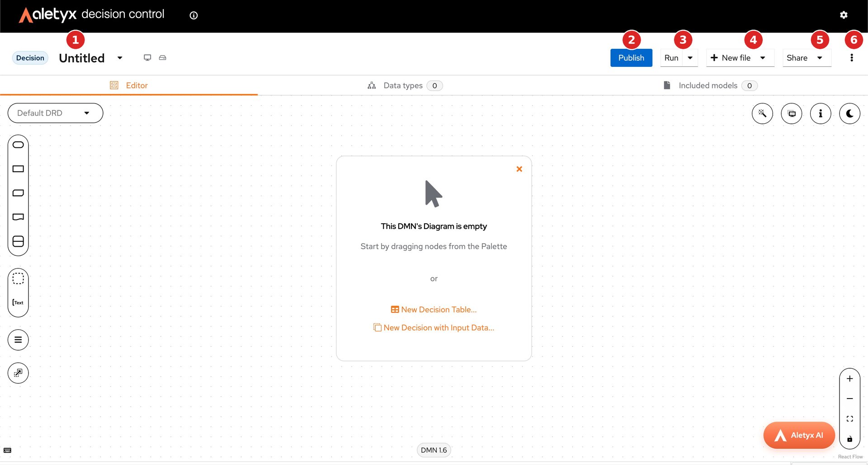Image resolution: width=868 pixels, height=465 pixels.
Task: Select the Business Knowledge Model node
Action: tap(18, 193)
